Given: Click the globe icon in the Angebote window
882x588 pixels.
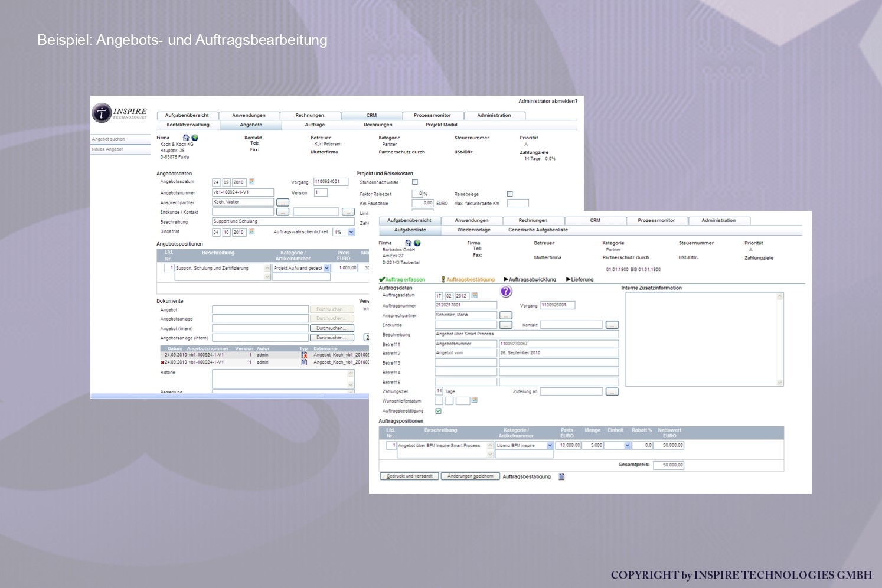Looking at the screenshot, I should point(195,138).
